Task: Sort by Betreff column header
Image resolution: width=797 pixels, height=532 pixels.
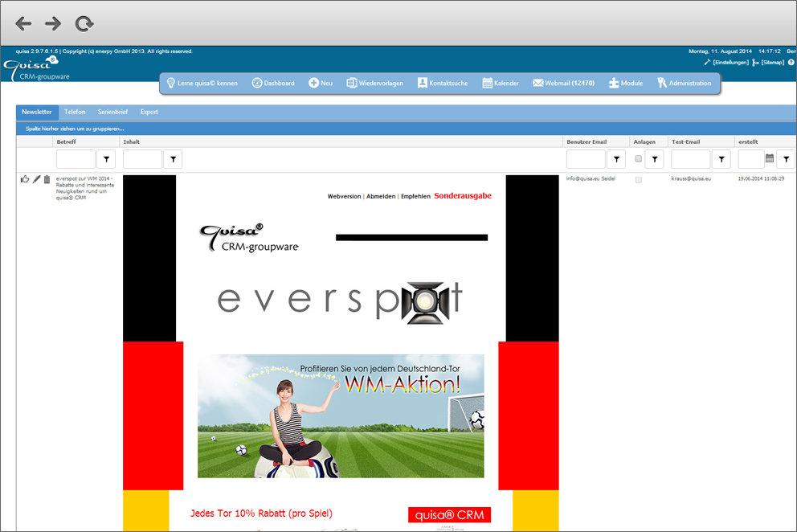Action: coord(66,142)
